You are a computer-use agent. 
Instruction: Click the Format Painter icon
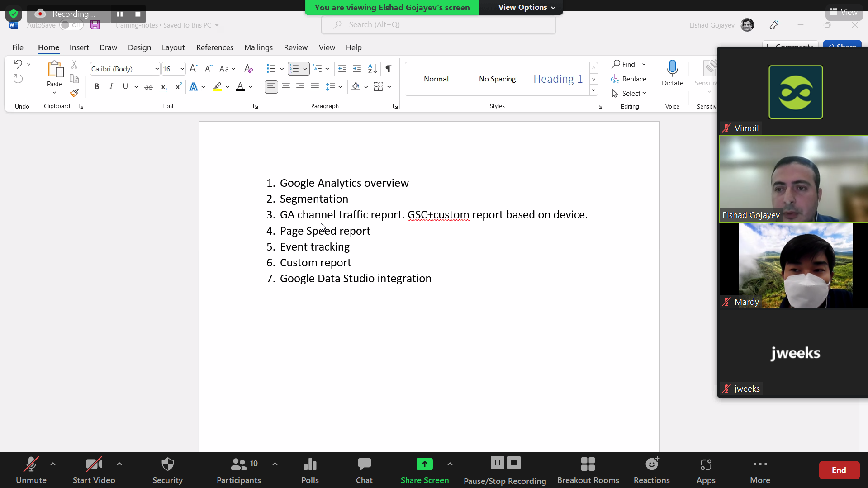point(75,93)
